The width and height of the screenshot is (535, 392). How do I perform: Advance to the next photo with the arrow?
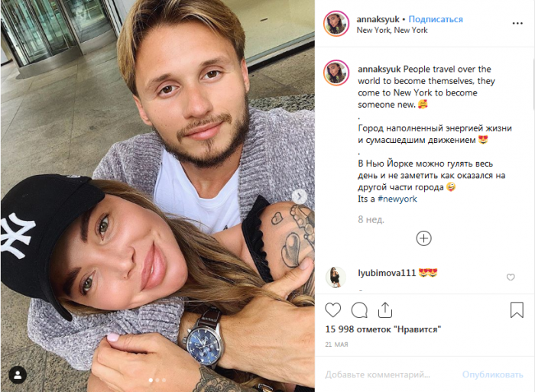(x=300, y=196)
